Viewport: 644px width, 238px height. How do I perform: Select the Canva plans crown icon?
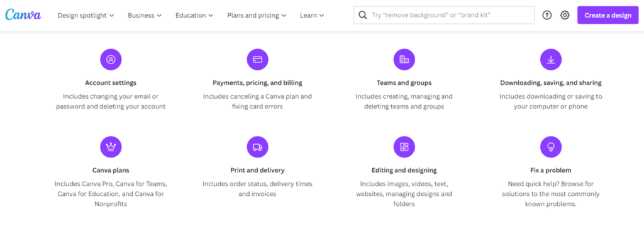111,147
